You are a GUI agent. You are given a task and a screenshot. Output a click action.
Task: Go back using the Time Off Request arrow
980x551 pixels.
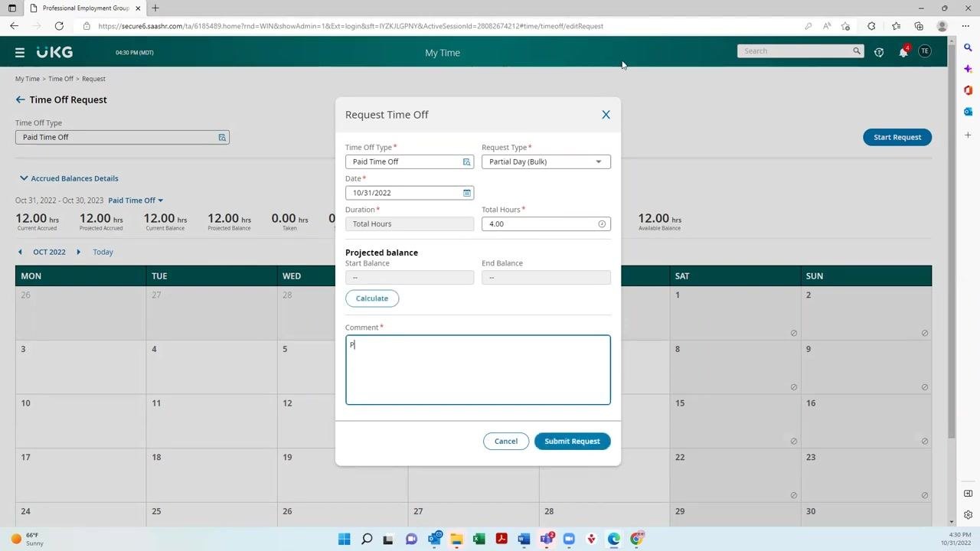[x=20, y=99]
